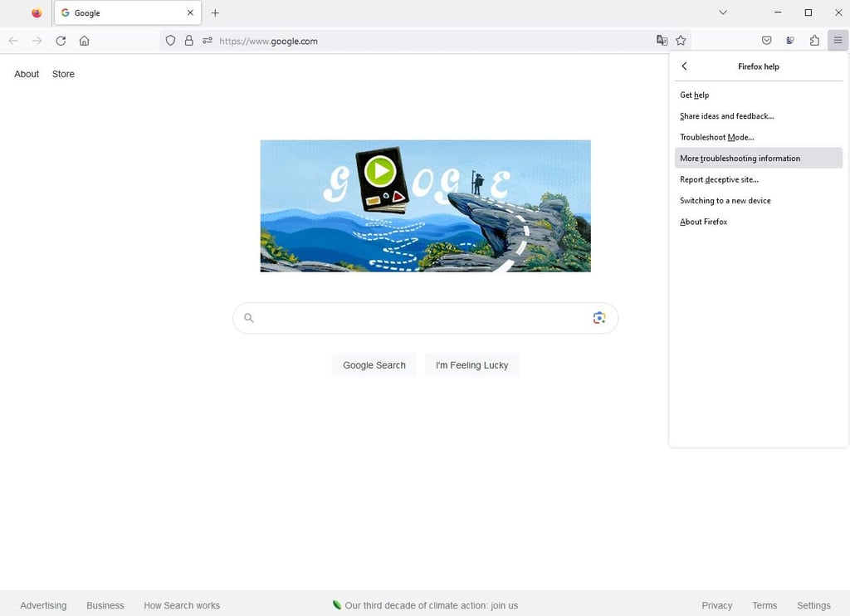Viewport: 850px width, 616px height.
Task: Return from Firefox help submenu back arrow
Action: point(684,66)
